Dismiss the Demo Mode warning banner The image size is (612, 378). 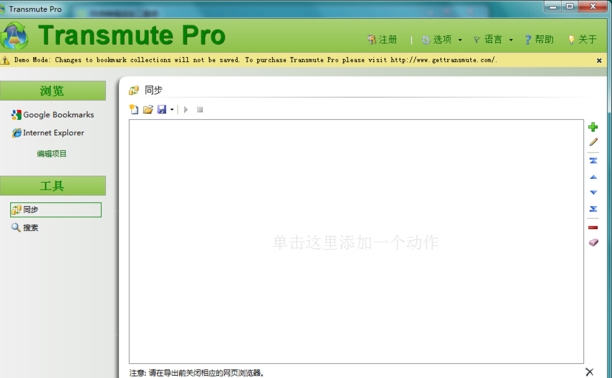click(599, 61)
